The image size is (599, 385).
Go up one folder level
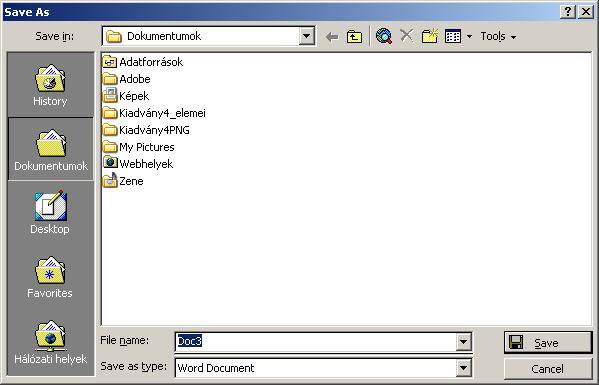(x=355, y=37)
